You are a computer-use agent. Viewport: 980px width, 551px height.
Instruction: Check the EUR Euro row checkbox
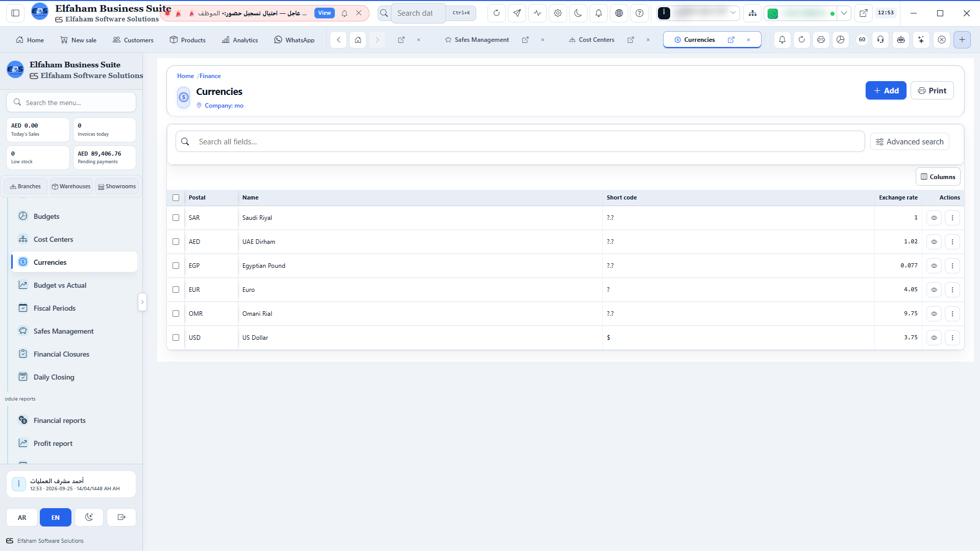click(176, 289)
